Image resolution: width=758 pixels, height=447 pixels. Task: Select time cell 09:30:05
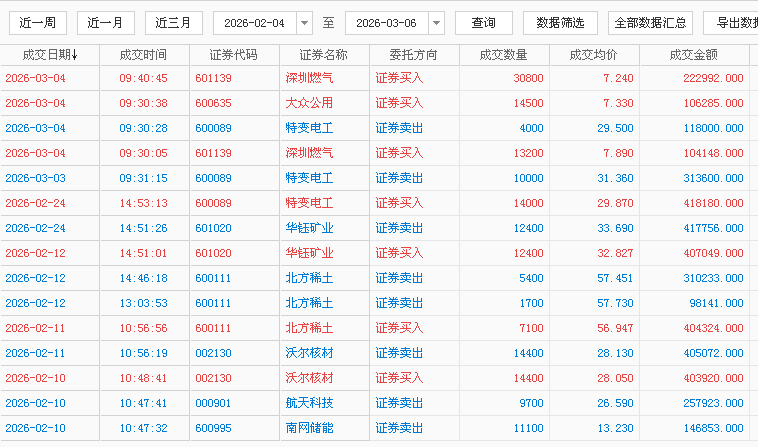click(x=144, y=153)
